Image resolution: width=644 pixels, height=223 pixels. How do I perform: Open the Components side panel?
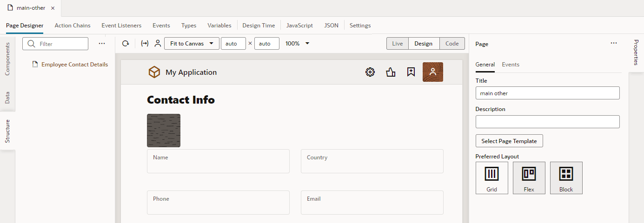coord(7,58)
